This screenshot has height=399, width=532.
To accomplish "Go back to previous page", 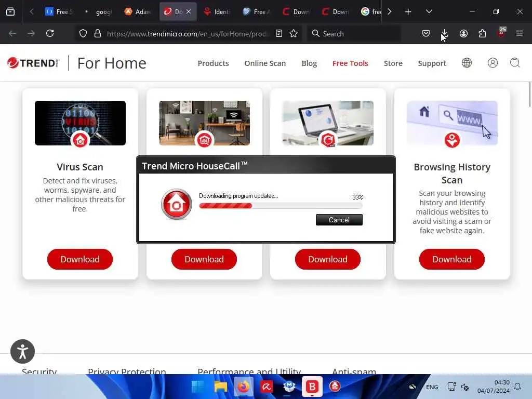I will [x=12, y=33].
